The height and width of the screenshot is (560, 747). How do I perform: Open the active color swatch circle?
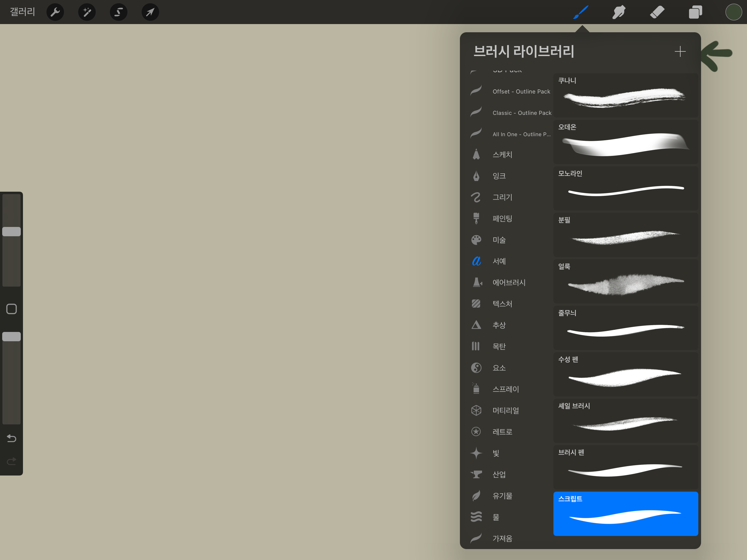point(733,12)
